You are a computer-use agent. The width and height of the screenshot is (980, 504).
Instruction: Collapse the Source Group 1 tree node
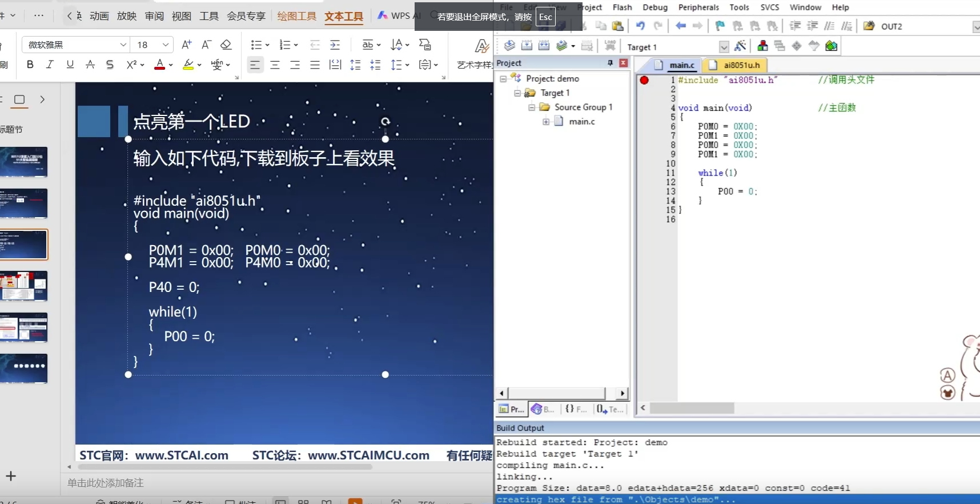coord(532,107)
